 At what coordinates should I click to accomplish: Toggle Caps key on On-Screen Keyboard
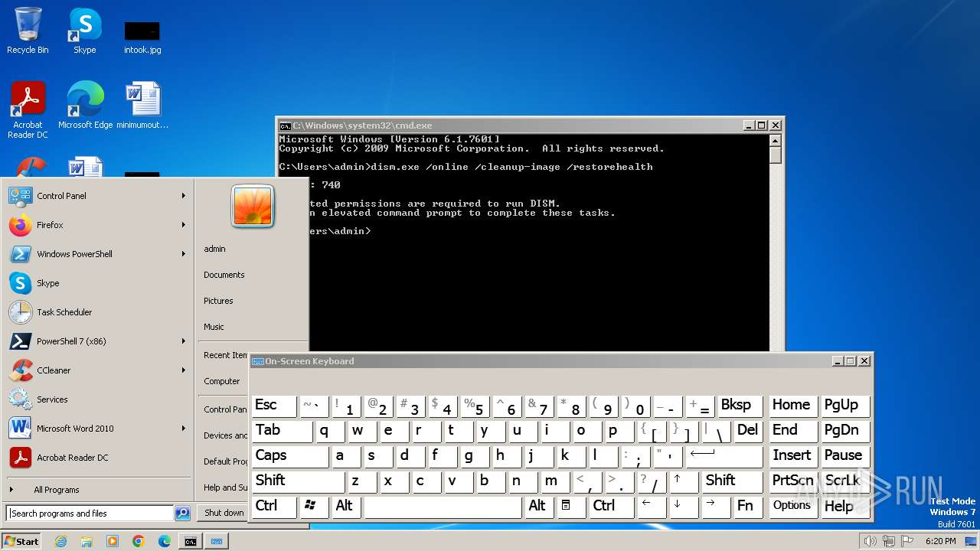point(290,456)
